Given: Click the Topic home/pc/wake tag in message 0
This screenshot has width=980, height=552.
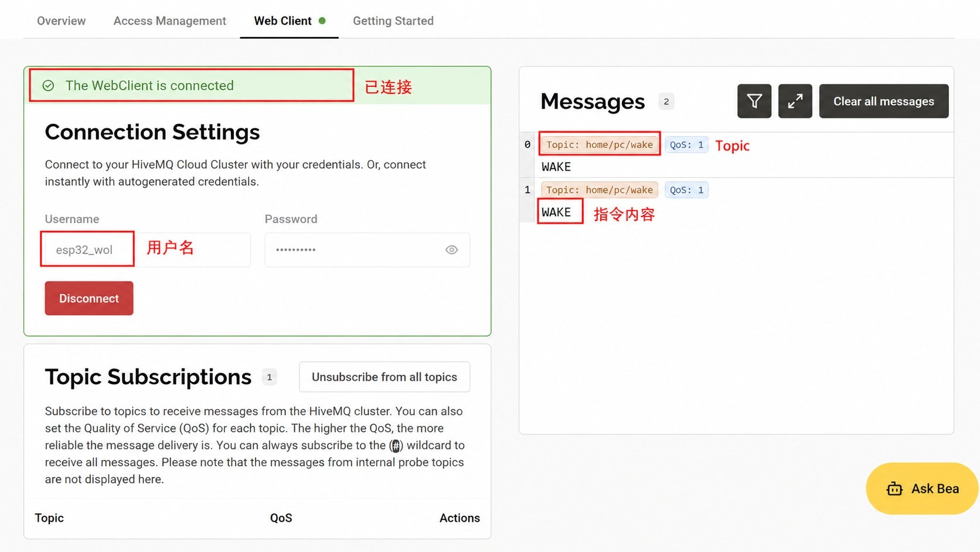Looking at the screenshot, I should [x=600, y=145].
